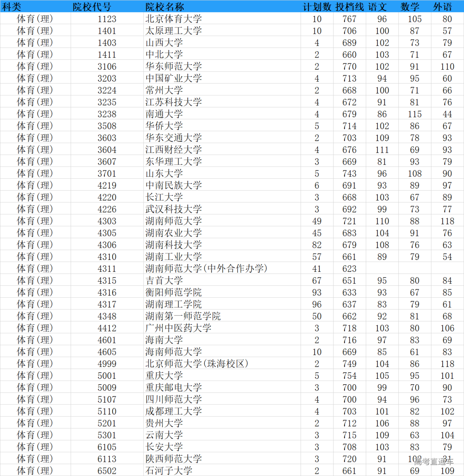Select the 华东师范大学 row entry
This screenshot has width=464, height=476.
coord(173,66)
